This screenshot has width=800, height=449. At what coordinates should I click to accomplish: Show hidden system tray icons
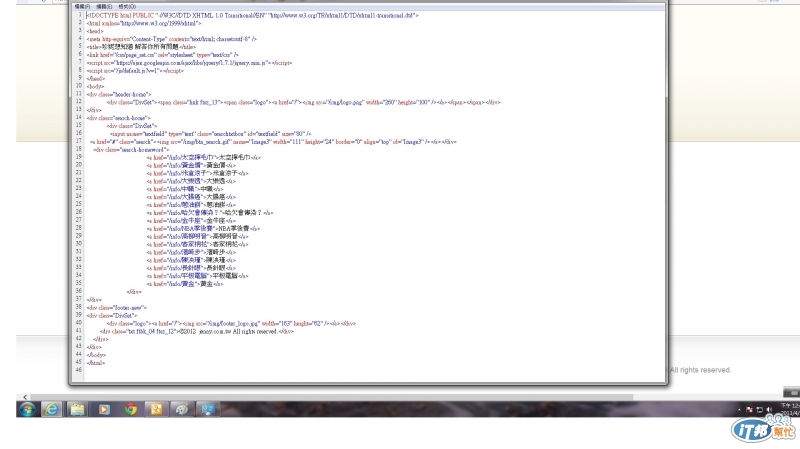[x=739, y=410]
